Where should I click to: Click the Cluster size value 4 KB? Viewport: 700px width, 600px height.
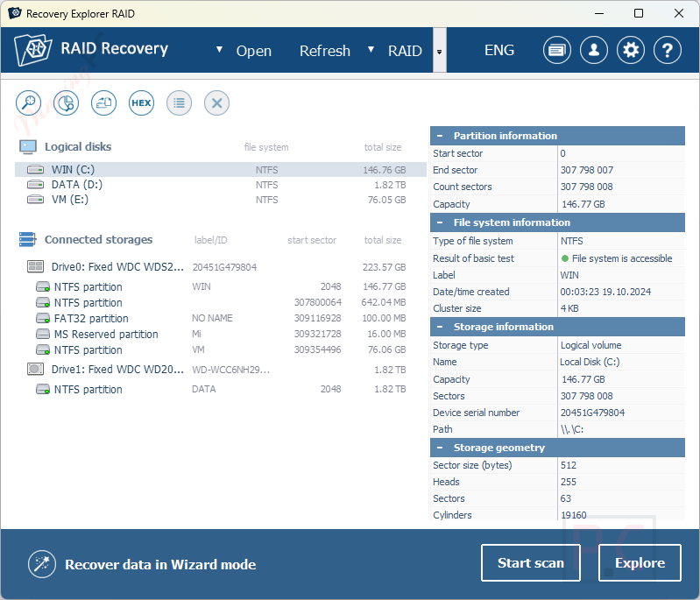[x=569, y=308]
